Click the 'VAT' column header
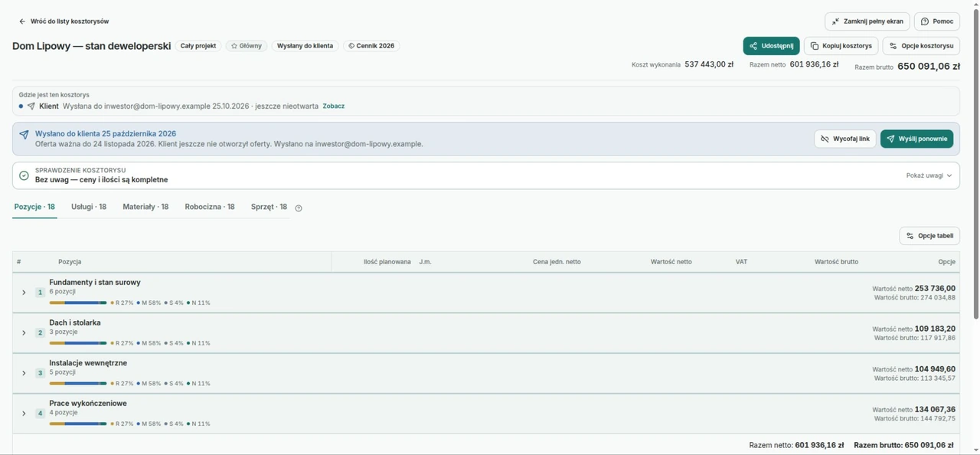Screen dimensions: 980x455 [x=741, y=262]
